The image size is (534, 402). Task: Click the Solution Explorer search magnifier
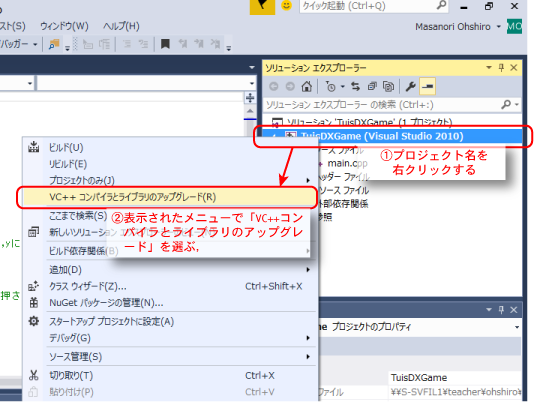[506, 104]
